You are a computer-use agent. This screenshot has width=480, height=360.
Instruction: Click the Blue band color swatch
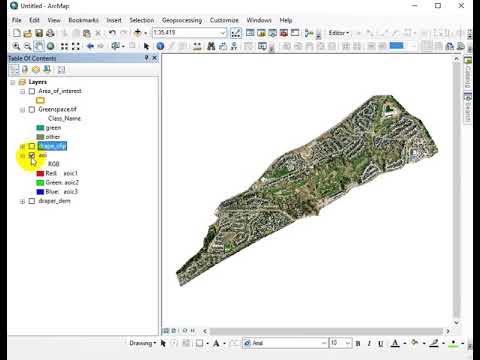pyautogui.click(x=40, y=192)
